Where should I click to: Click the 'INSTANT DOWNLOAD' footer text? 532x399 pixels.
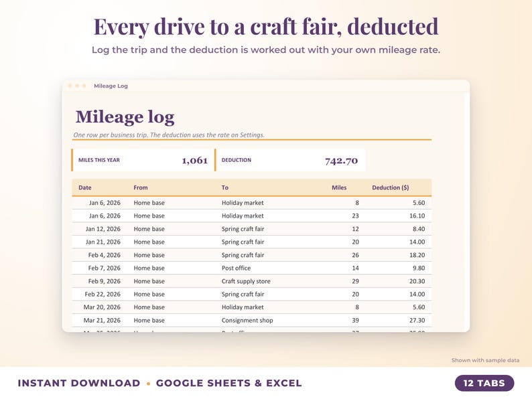coord(78,383)
